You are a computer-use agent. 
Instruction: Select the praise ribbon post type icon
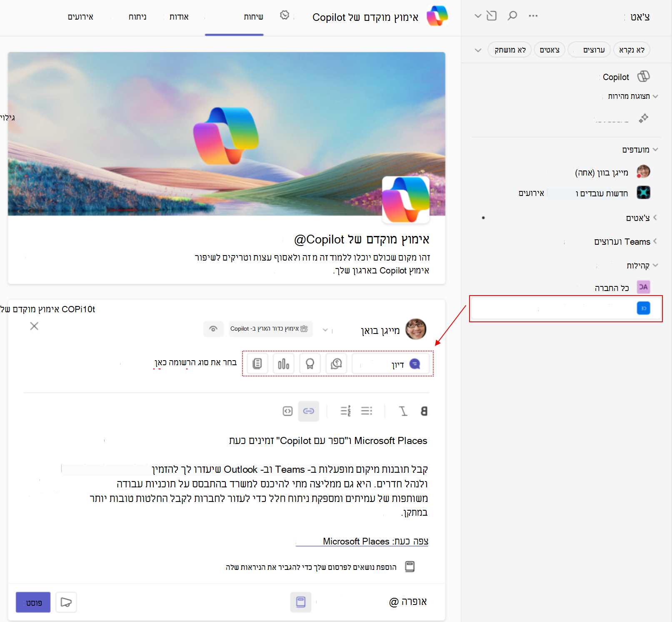(x=310, y=364)
